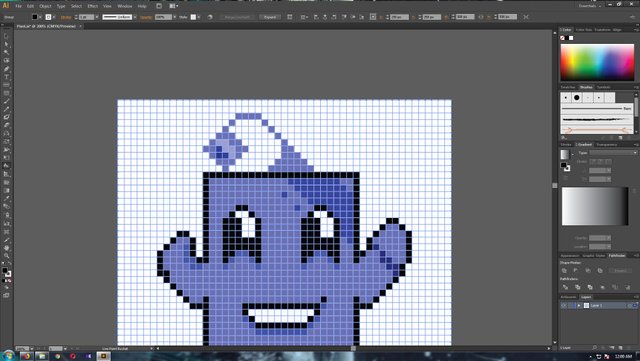
Task: Select the Lasso tool
Action: [x=6, y=60]
